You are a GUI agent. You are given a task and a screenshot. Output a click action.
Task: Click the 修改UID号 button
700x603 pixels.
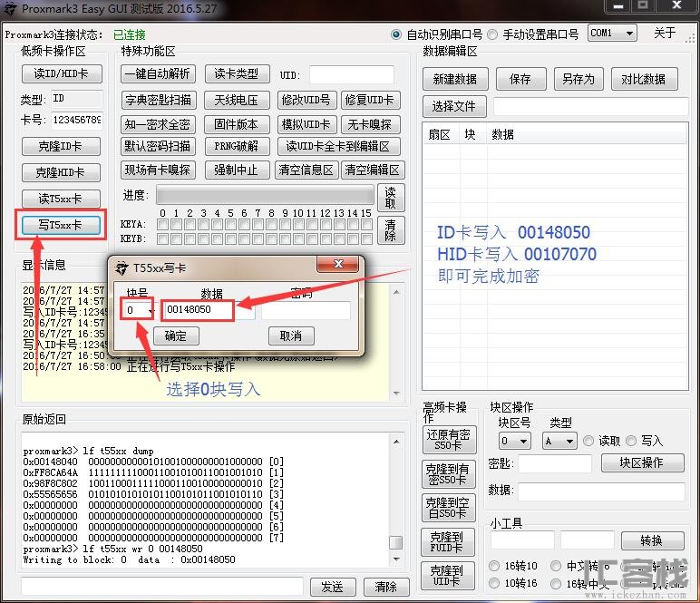[x=306, y=100]
